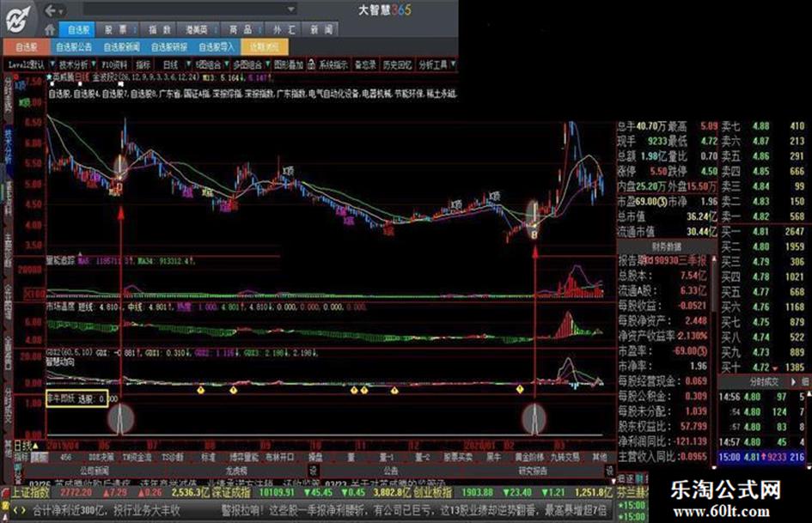Select the 黄金阶梯 indicator tab
The image size is (812, 523).
[x=528, y=457]
